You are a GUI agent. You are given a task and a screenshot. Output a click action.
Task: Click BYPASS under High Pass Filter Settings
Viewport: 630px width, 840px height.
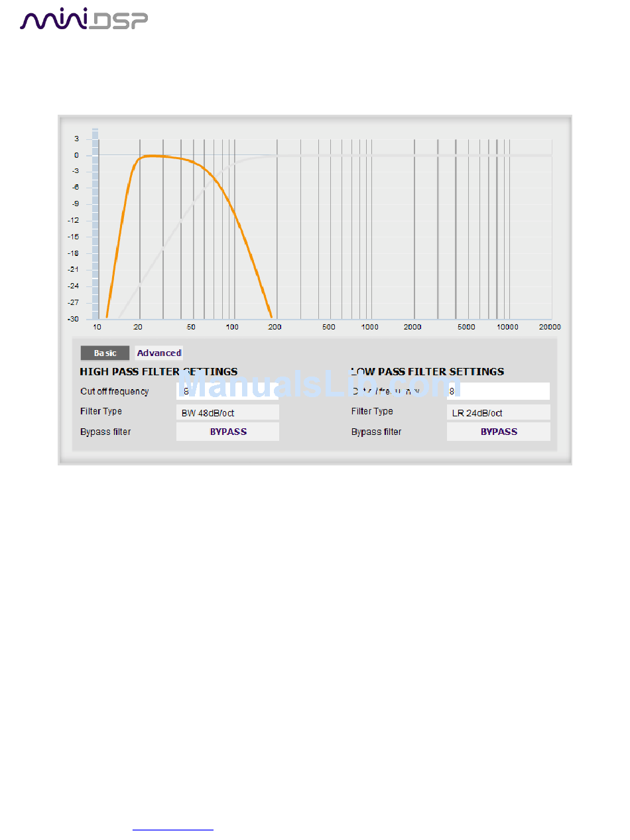coord(227,432)
